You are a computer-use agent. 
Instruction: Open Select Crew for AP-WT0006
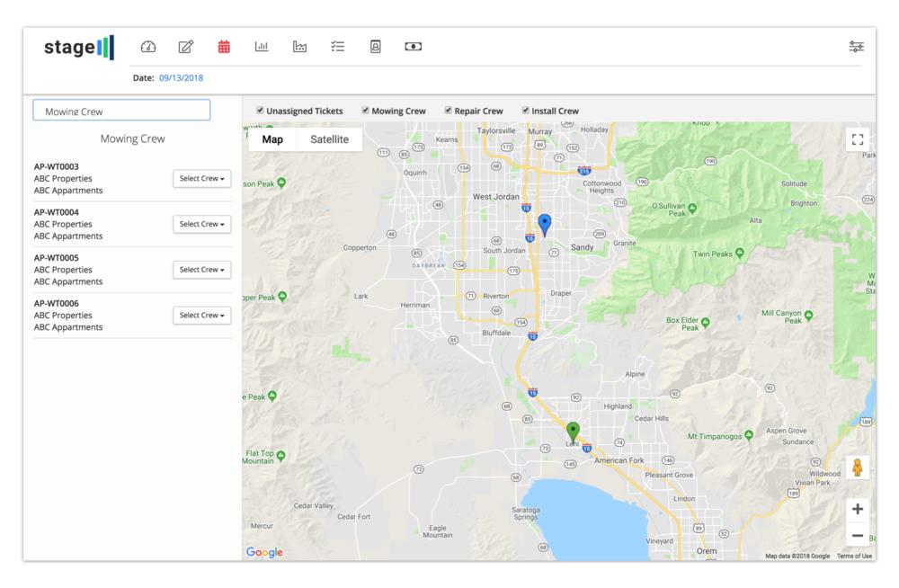point(201,315)
